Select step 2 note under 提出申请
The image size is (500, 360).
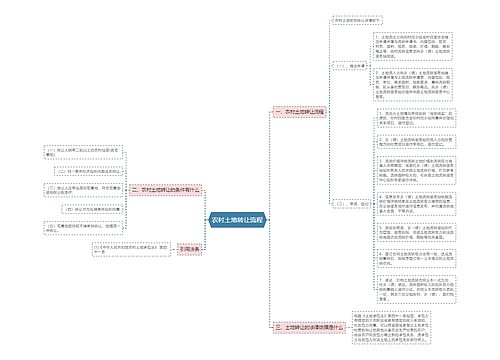pyautogui.click(x=413, y=85)
